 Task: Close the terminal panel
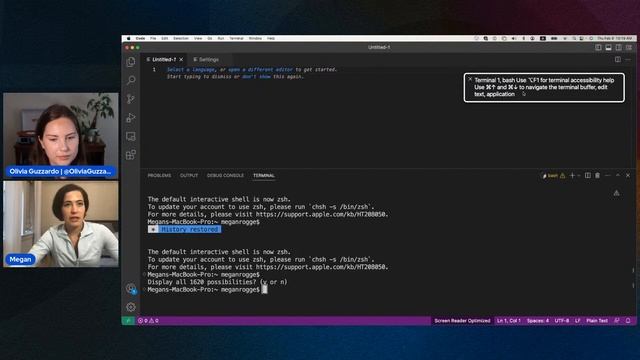click(x=628, y=176)
